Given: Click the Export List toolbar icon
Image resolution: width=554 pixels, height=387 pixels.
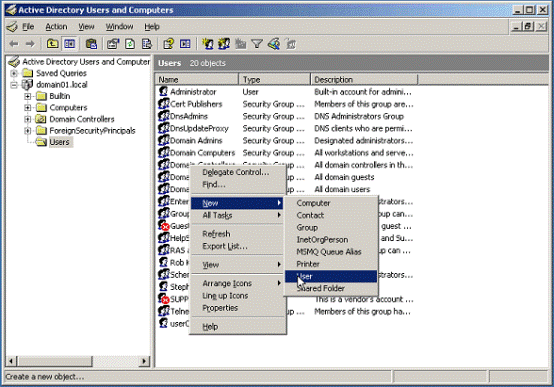Looking at the screenshot, I should [x=147, y=44].
